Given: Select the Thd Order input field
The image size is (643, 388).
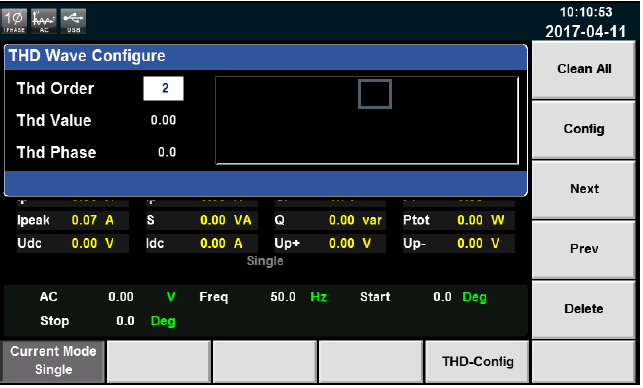Looking at the screenshot, I should [163, 88].
